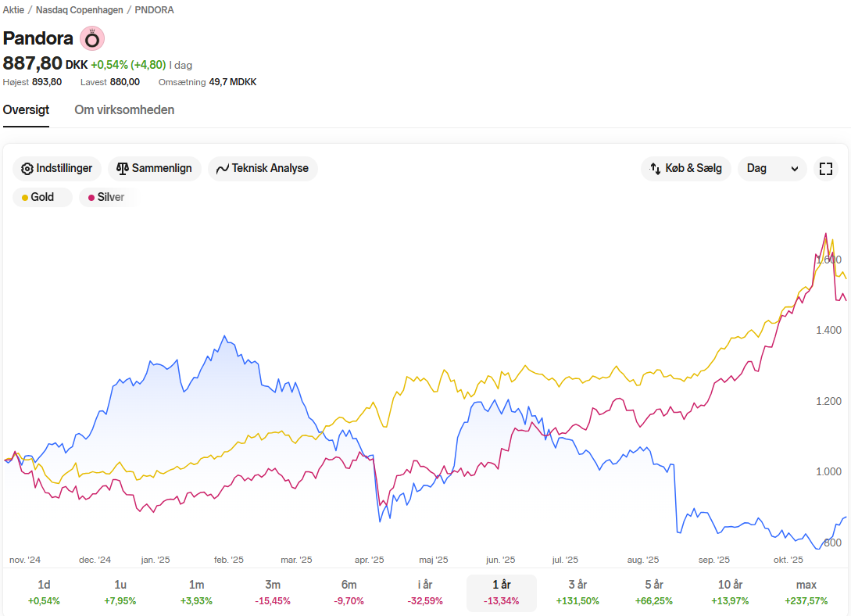
Task: Go to Nasdaq Copenhagen breadcrumb
Action: pos(79,9)
